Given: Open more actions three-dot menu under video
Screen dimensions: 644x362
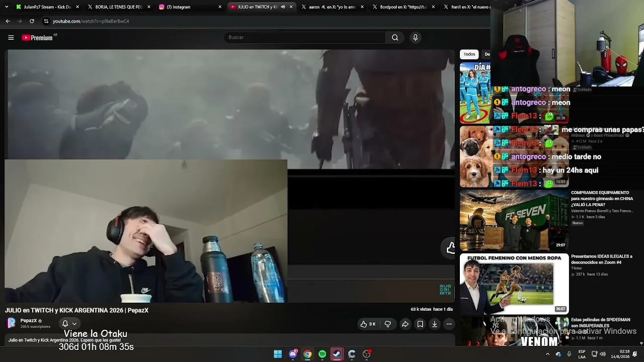Looking at the screenshot, I should (x=449, y=324).
